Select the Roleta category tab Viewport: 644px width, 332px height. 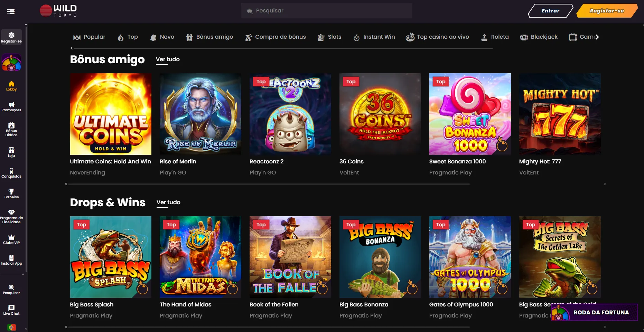tap(495, 37)
